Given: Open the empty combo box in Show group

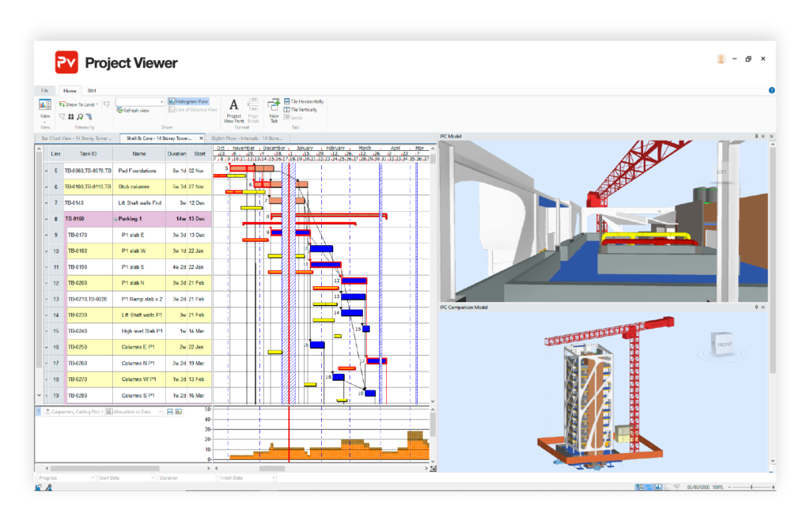Looking at the screenshot, I should point(139,102).
